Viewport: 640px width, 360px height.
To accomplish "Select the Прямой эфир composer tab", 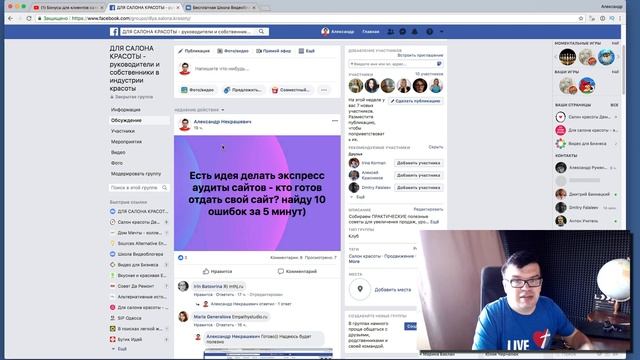I will click(273, 51).
